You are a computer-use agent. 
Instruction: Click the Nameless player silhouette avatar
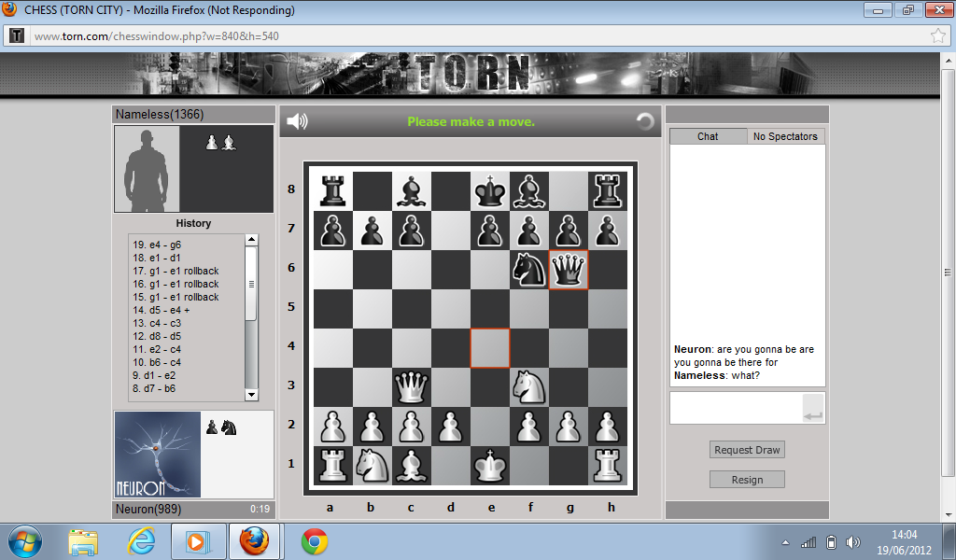click(147, 169)
